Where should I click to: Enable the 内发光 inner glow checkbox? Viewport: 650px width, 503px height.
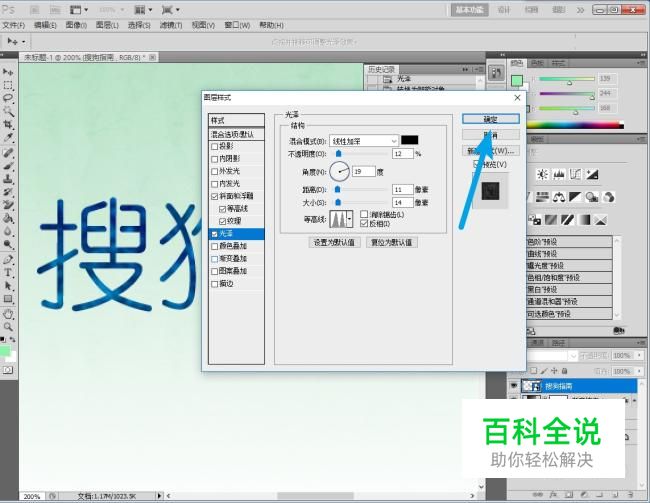click(214, 184)
